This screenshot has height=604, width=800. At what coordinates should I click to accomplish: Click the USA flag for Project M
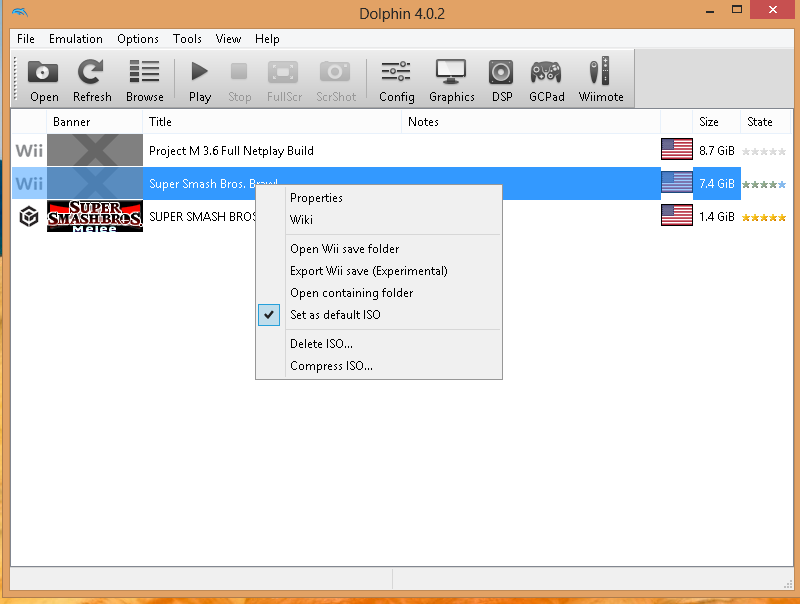click(x=677, y=149)
